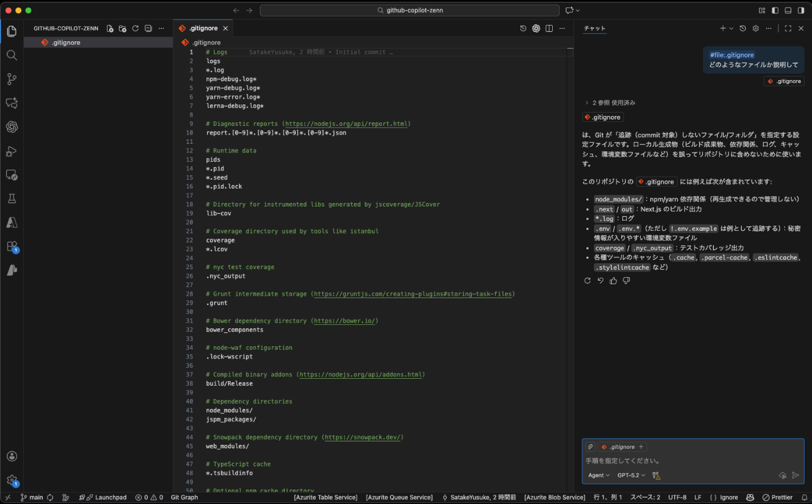
Task: Change the LF end of line sequence
Action: (x=698, y=498)
